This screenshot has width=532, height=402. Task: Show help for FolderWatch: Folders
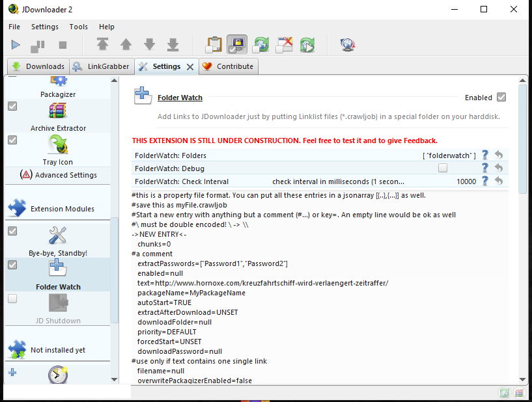[485, 155]
